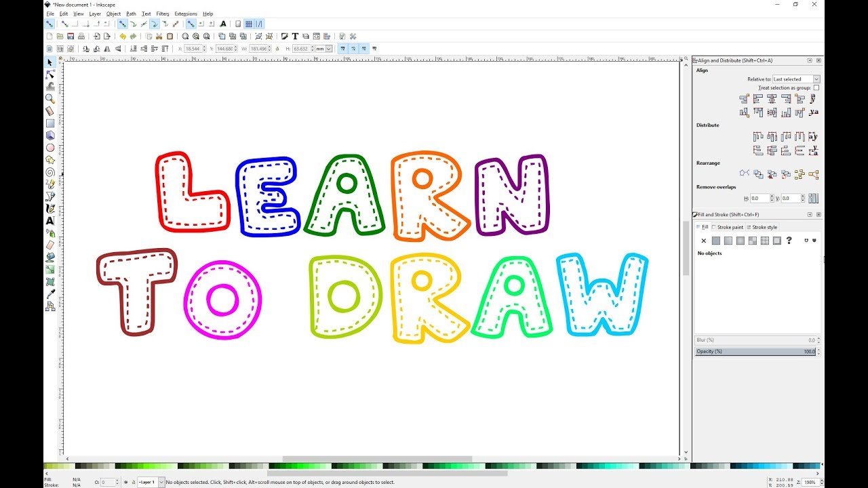Click Raise selection to top icon
The width and height of the screenshot is (868, 488).
click(x=165, y=49)
